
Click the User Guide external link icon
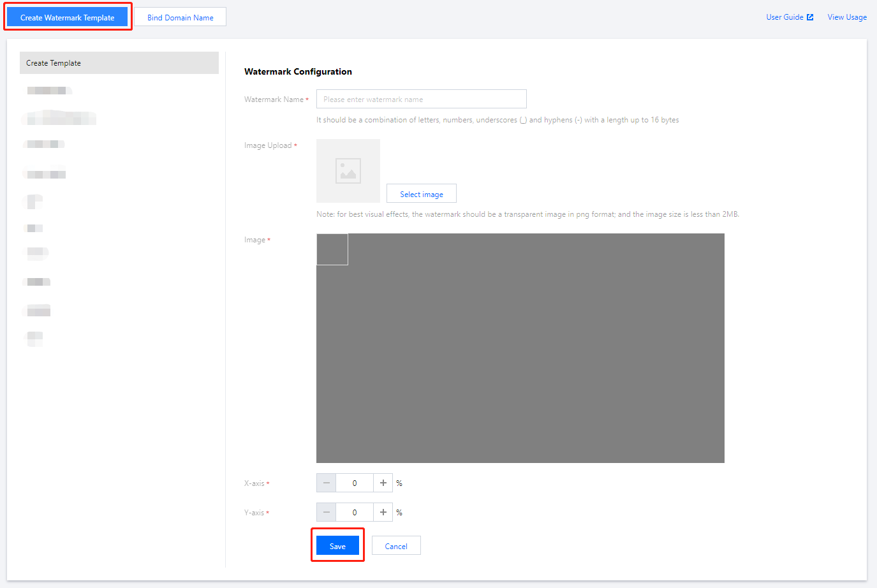pyautogui.click(x=810, y=17)
